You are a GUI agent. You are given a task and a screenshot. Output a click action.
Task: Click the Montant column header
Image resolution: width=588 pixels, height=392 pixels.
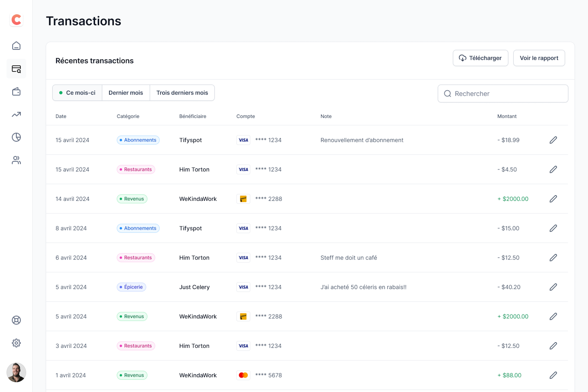507,116
